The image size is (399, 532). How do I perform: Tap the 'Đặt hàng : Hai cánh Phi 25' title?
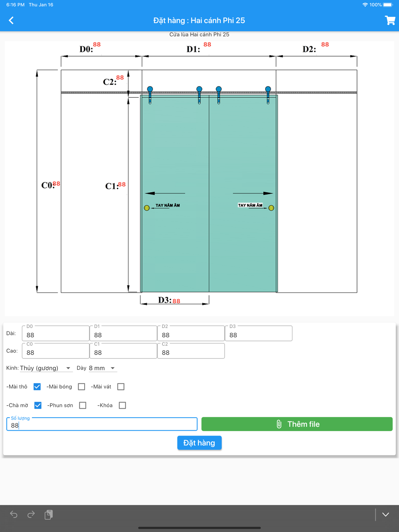(x=199, y=20)
